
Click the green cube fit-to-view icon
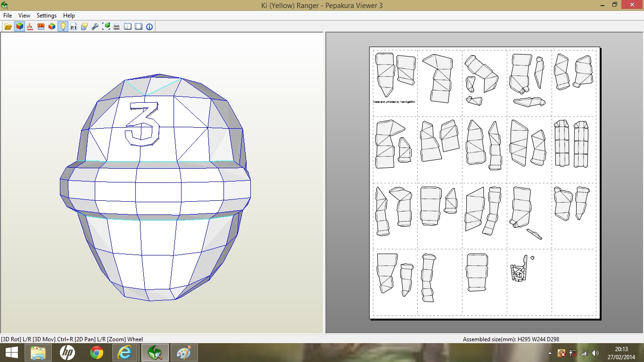pos(106,27)
